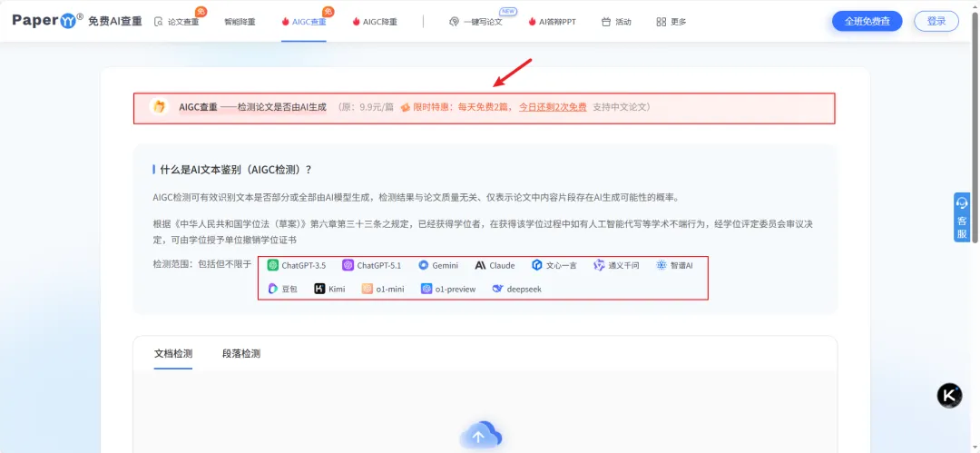Click the 限时特惠 handshake icon

coord(405,107)
